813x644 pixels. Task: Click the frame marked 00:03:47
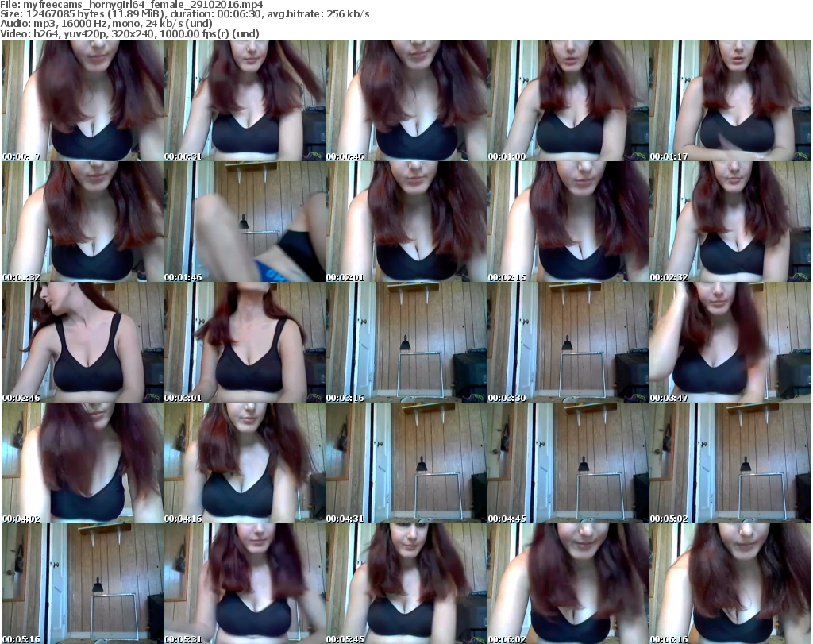coord(730,342)
